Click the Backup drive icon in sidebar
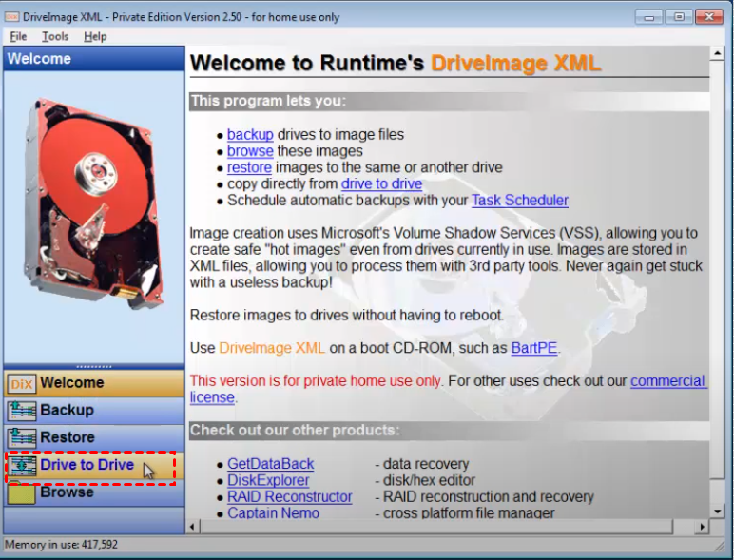The image size is (734, 560). [21, 411]
